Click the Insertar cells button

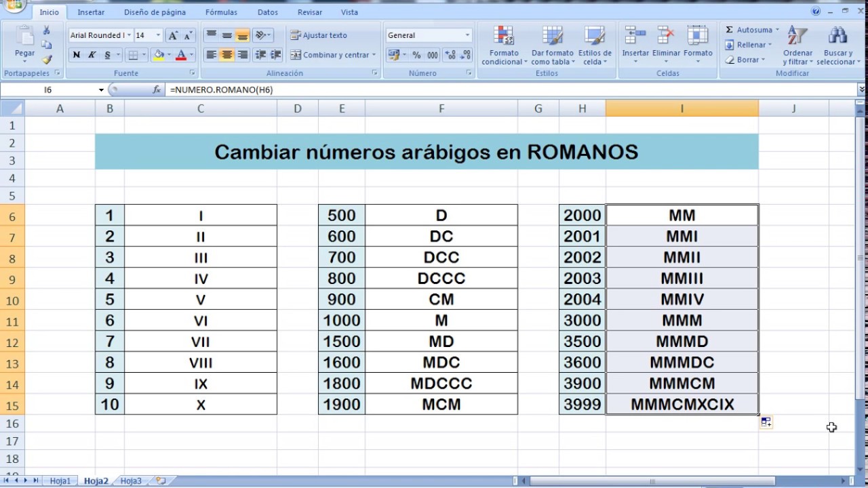click(635, 41)
